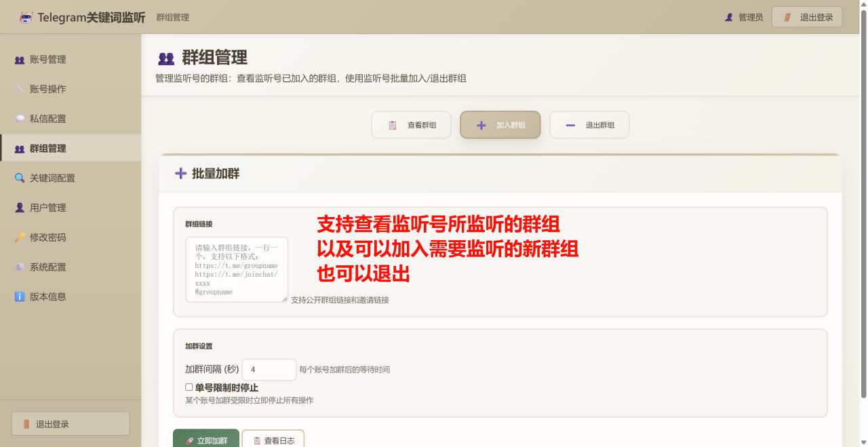Click the clipboard icon on 查看群组

coord(392,125)
